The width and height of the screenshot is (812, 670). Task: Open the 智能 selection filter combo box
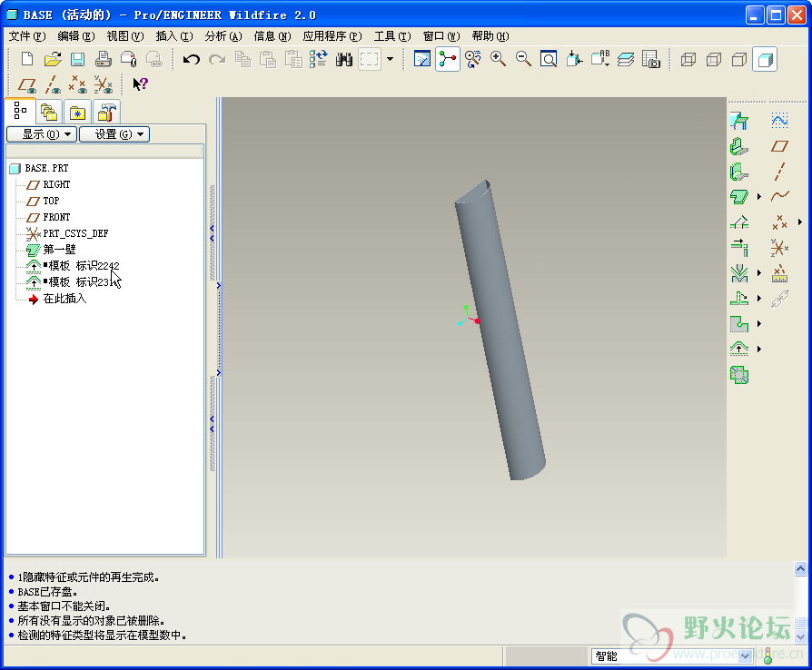tap(672, 656)
